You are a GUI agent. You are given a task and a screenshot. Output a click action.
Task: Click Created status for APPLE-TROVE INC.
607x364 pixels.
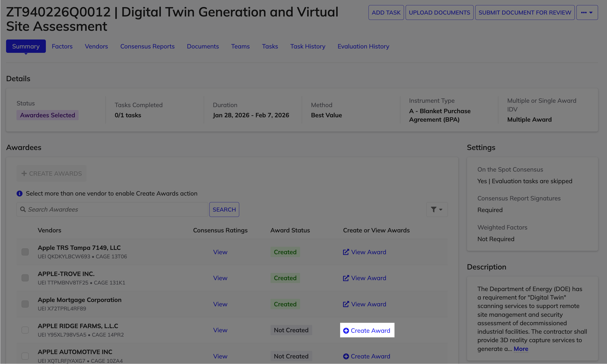[285, 278]
